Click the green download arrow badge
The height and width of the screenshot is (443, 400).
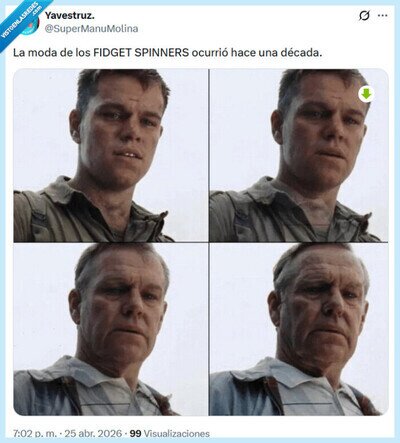click(x=366, y=94)
